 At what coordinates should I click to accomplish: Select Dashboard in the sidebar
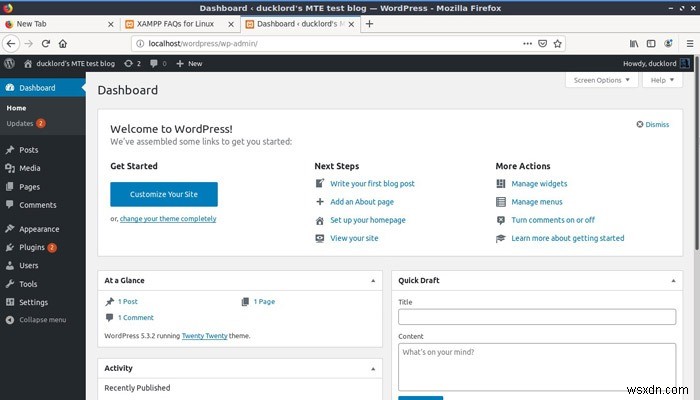[x=43, y=88]
